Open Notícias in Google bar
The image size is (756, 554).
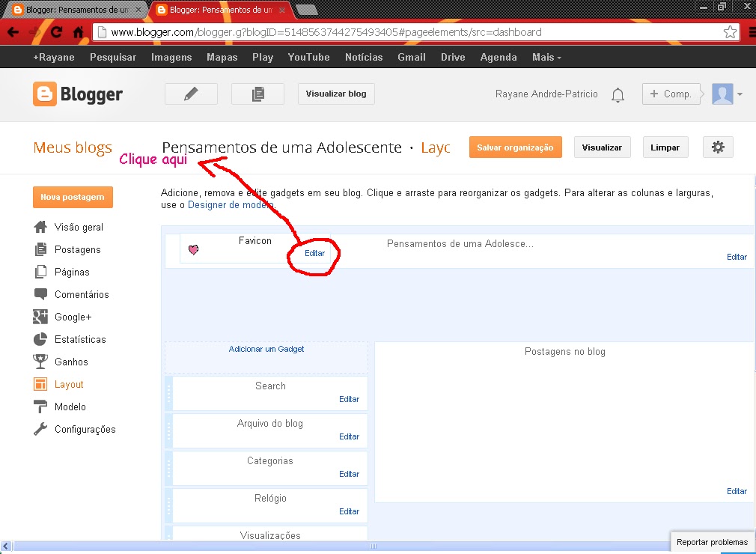364,58
